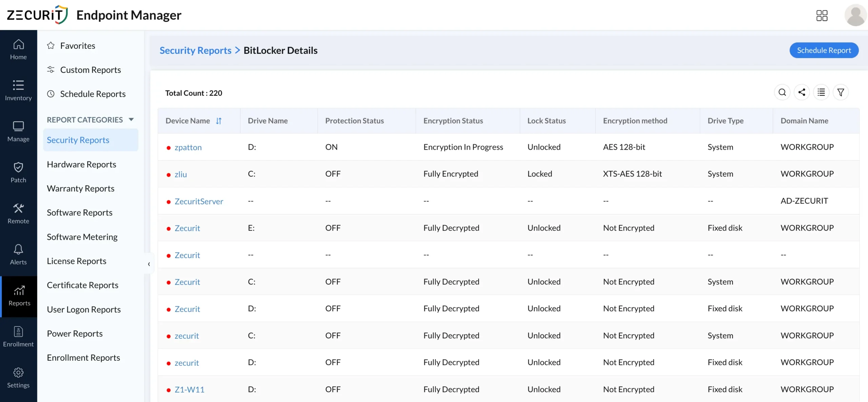Image resolution: width=868 pixels, height=402 pixels.
Task: Select Security Reports category
Action: click(x=91, y=140)
